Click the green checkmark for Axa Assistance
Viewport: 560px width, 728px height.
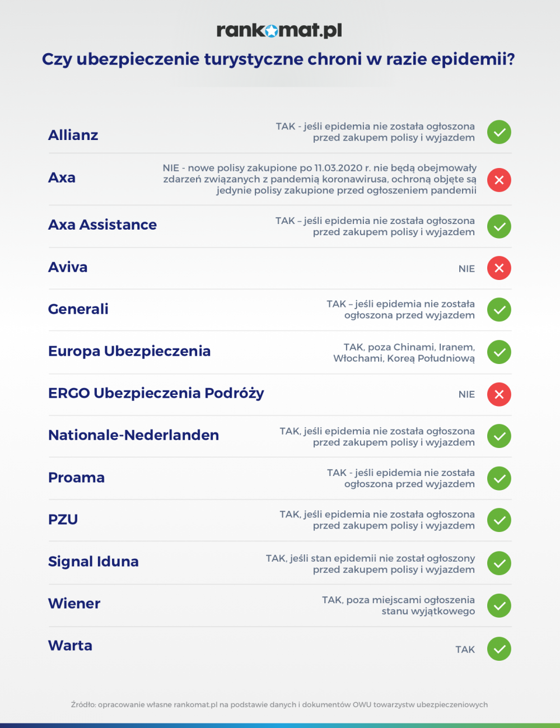[499, 226]
